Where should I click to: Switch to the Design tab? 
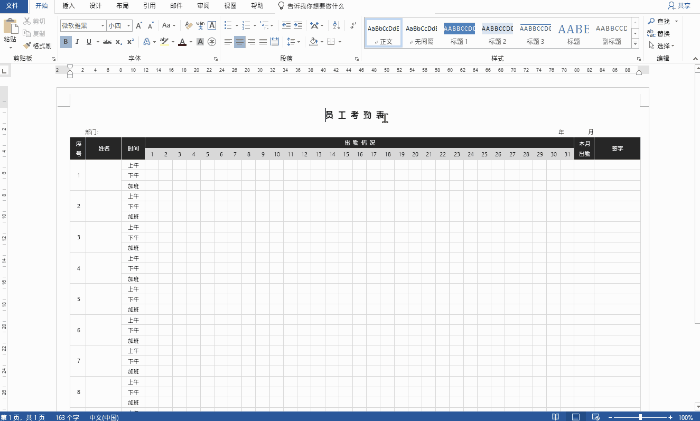95,6
